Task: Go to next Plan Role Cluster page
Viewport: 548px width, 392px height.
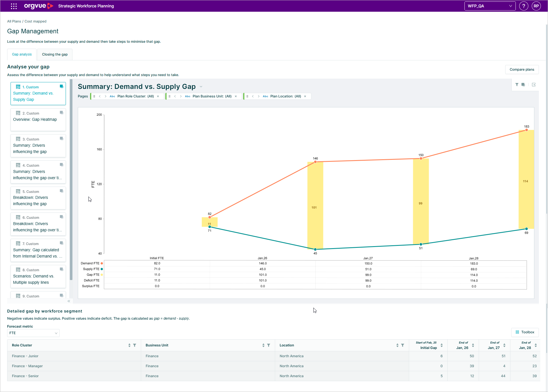Action: [x=105, y=96]
